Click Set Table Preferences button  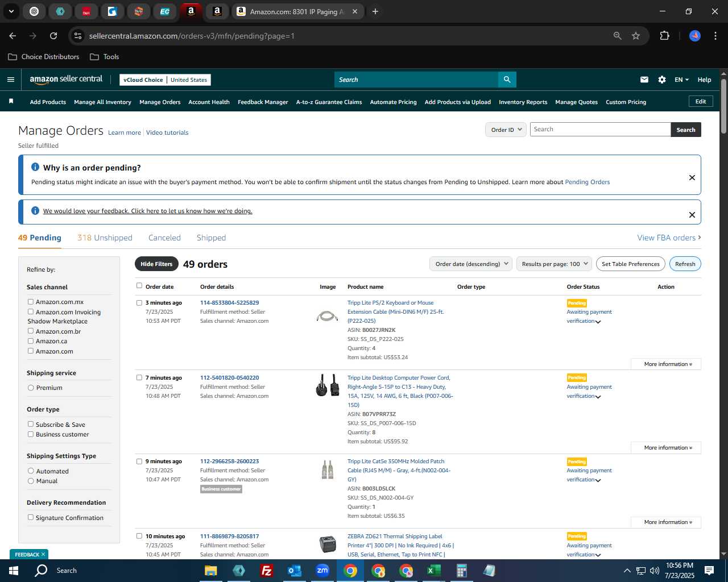(x=630, y=264)
